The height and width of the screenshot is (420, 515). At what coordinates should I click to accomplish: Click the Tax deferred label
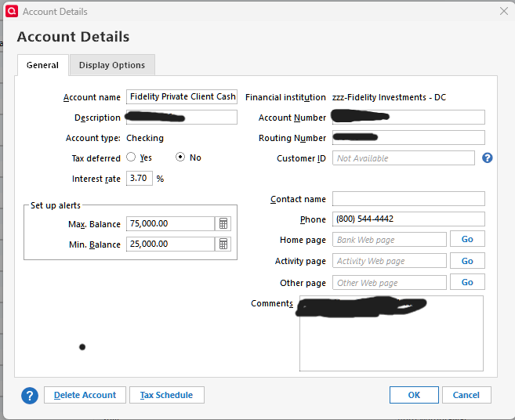[x=96, y=158]
